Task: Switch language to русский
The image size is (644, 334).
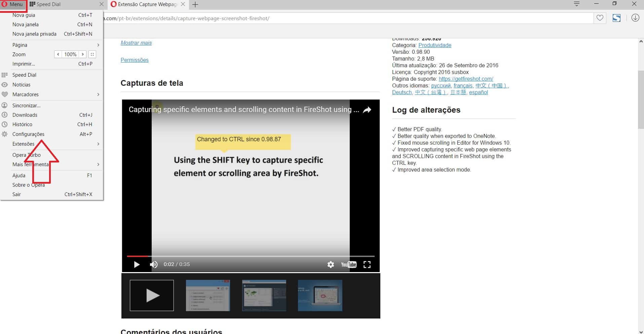Action: click(441, 85)
